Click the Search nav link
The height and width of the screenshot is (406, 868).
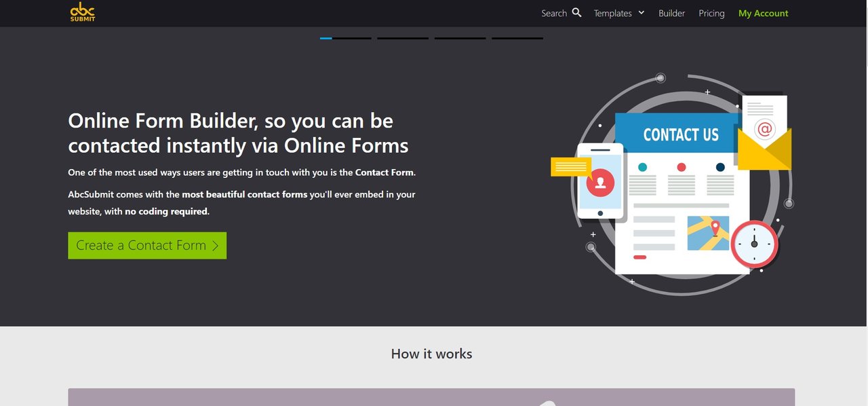pyautogui.click(x=554, y=13)
